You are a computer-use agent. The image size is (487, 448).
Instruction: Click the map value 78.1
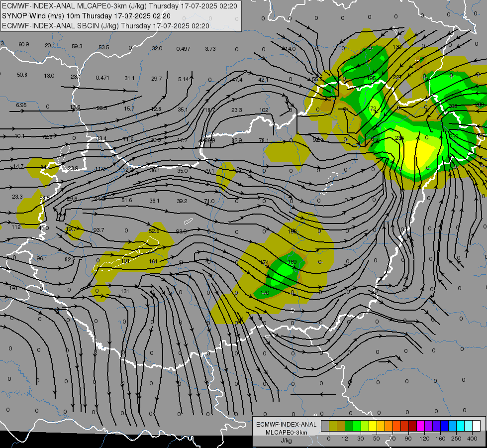[x=264, y=140]
